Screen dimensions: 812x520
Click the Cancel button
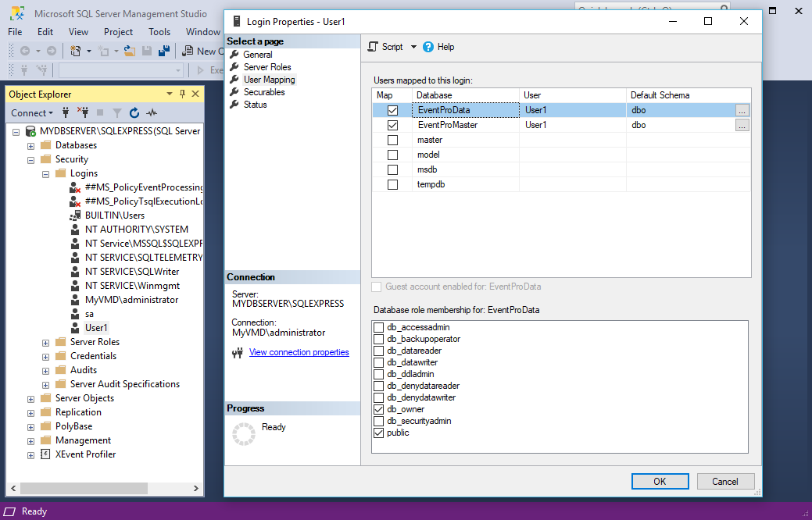(x=725, y=481)
